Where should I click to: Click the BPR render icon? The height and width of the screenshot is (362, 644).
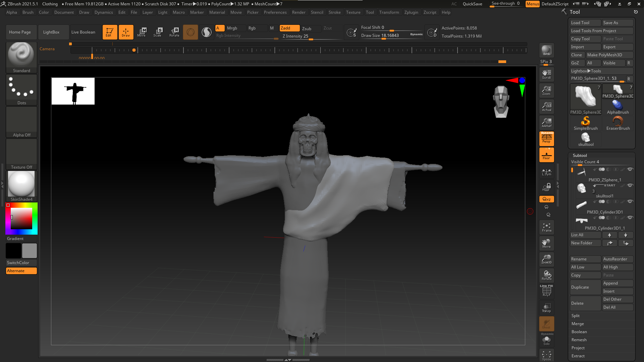[546, 50]
